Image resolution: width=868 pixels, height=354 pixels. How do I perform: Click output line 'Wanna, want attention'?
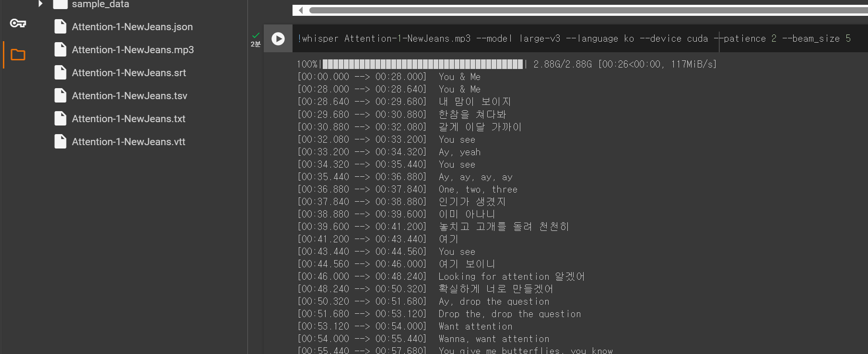[494, 339]
